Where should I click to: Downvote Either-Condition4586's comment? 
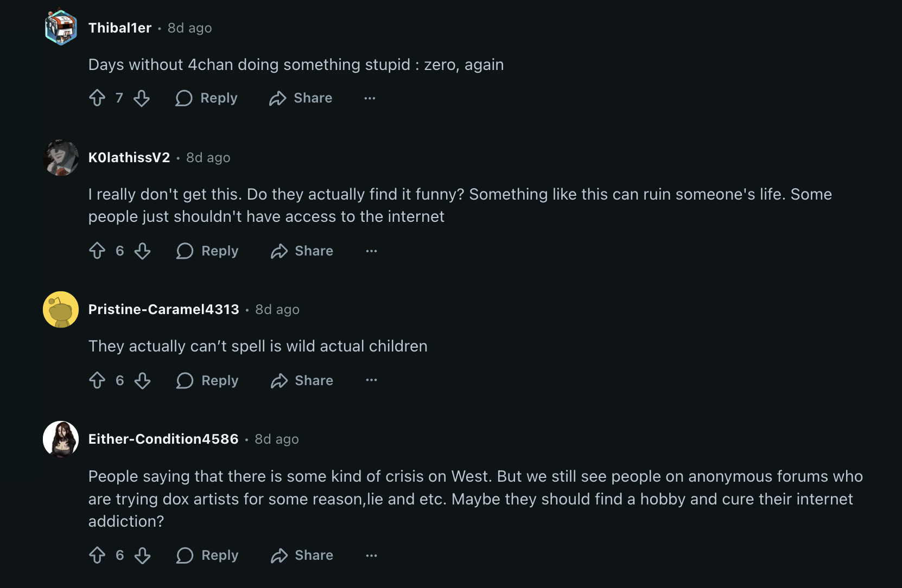[143, 555]
